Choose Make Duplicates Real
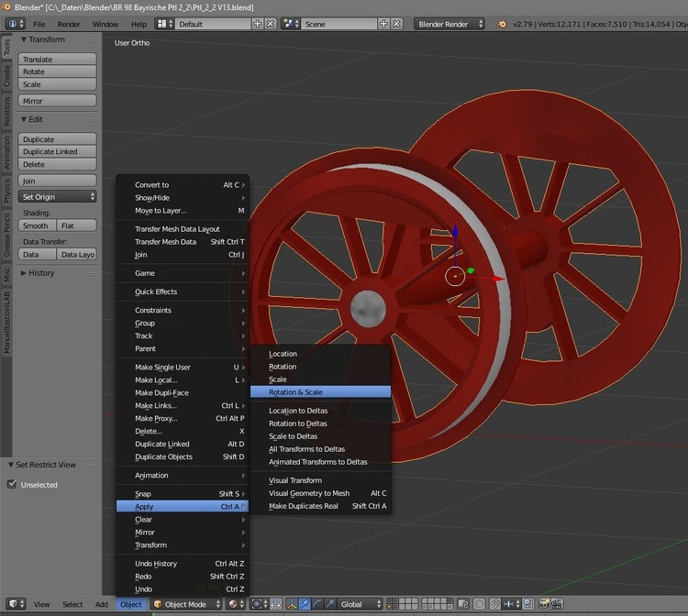The image size is (688, 616). click(x=320, y=506)
